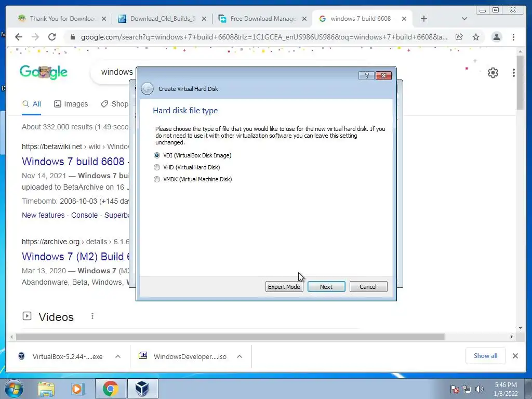Launch Windows Media Player from taskbar

click(77, 389)
